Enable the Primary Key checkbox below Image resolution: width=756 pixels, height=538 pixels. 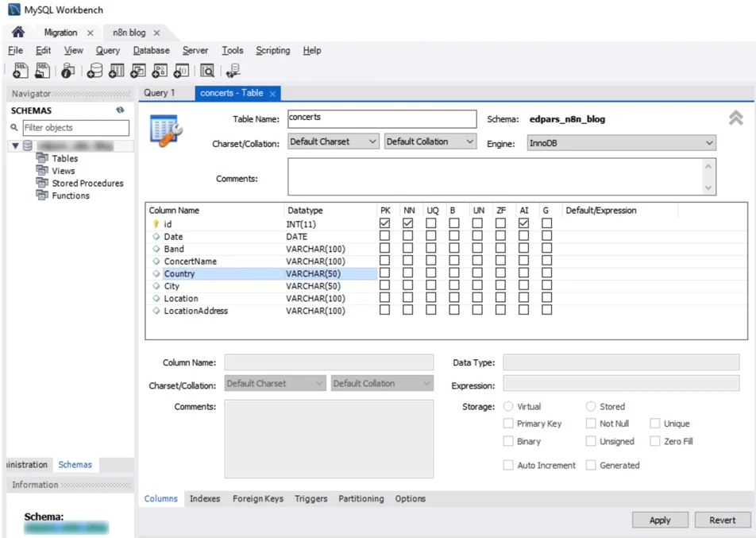click(508, 423)
